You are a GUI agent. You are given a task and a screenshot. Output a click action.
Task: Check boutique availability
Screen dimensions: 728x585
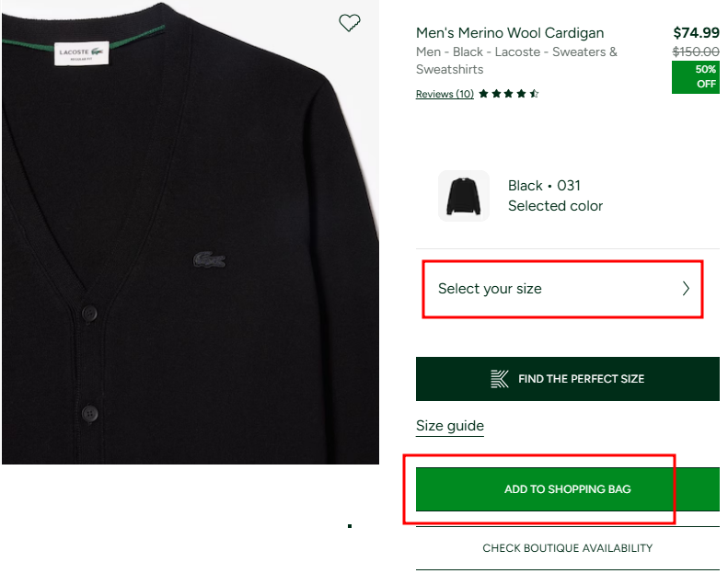coord(567,548)
